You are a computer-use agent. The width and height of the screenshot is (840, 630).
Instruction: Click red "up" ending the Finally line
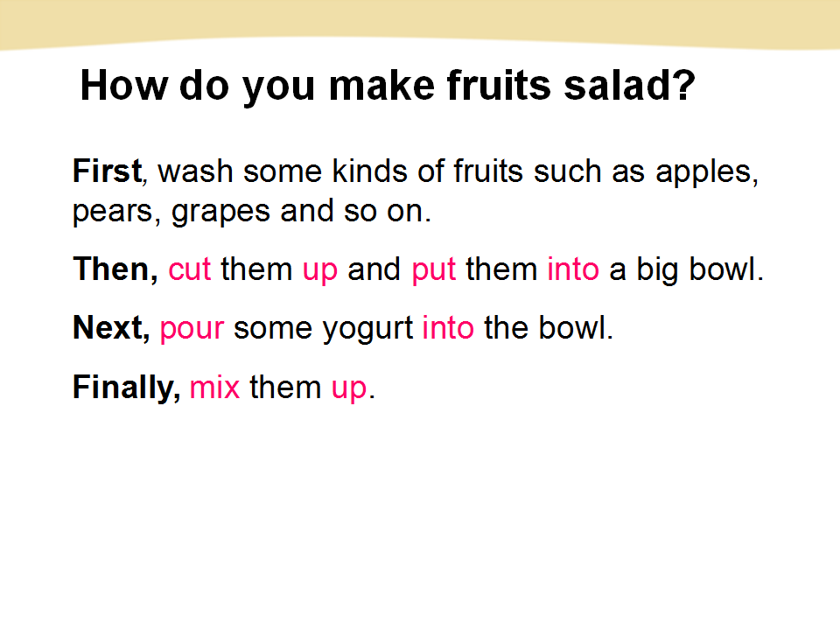pos(349,388)
